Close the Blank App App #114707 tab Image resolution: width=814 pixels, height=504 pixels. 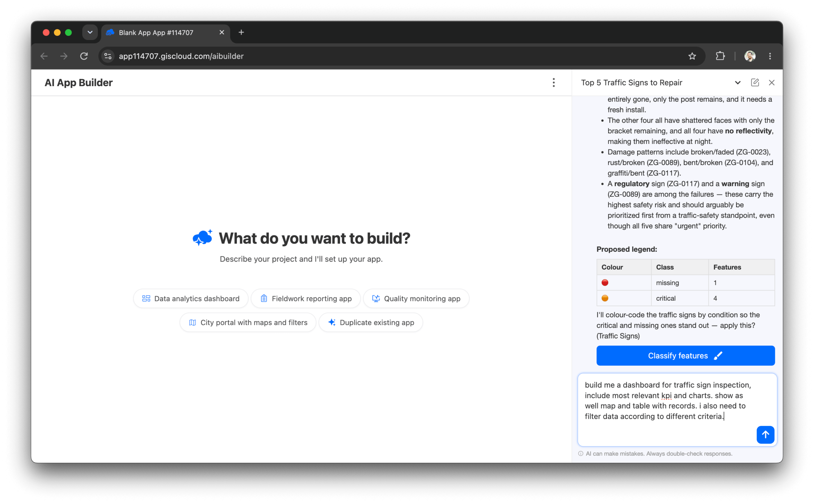[221, 32]
